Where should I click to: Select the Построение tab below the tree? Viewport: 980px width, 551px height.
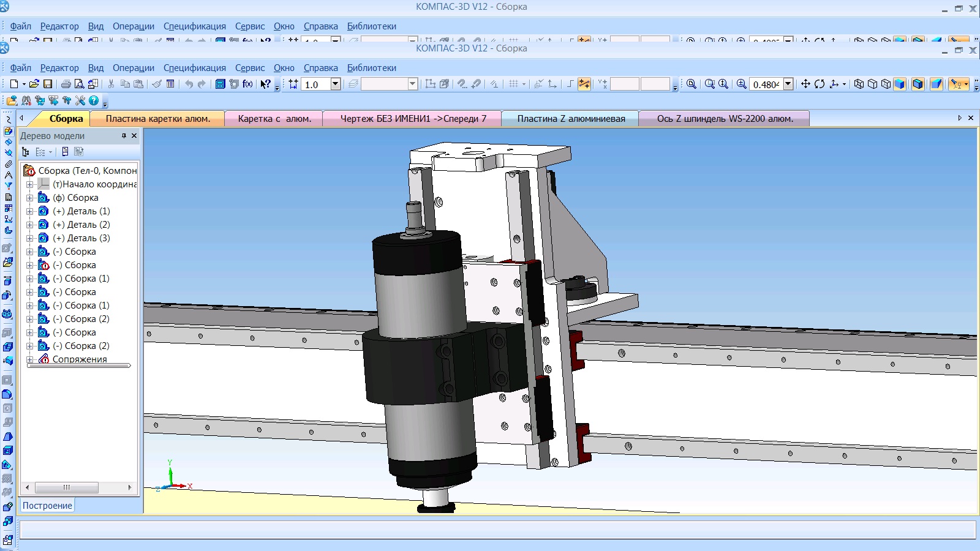pos(47,506)
